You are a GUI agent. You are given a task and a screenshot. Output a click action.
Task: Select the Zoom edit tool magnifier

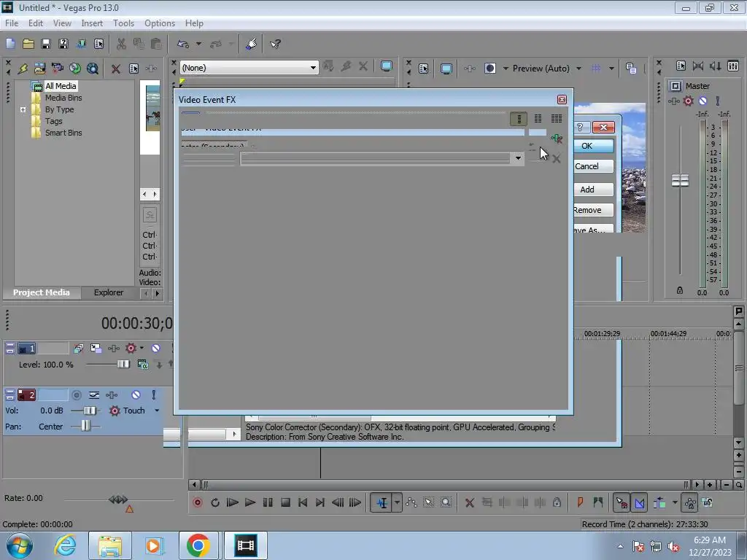point(446,502)
